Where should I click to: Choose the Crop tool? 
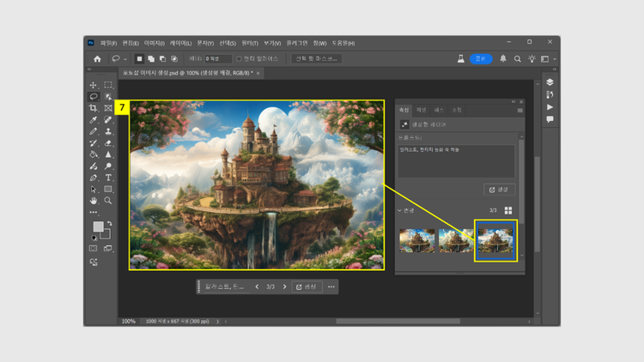94,109
